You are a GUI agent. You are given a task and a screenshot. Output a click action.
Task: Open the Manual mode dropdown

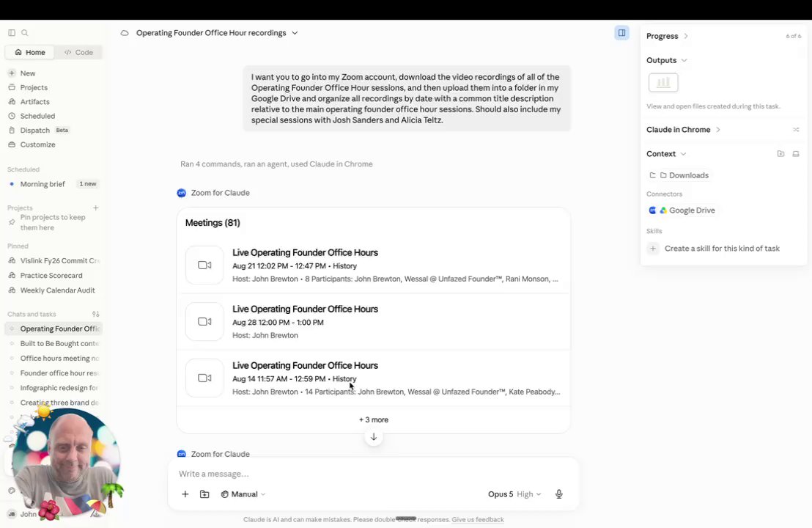click(243, 494)
